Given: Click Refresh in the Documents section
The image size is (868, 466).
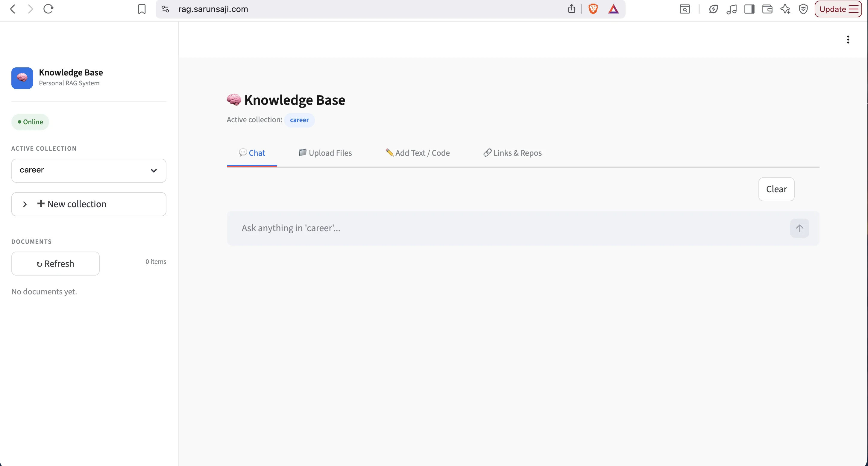Looking at the screenshot, I should [56, 264].
